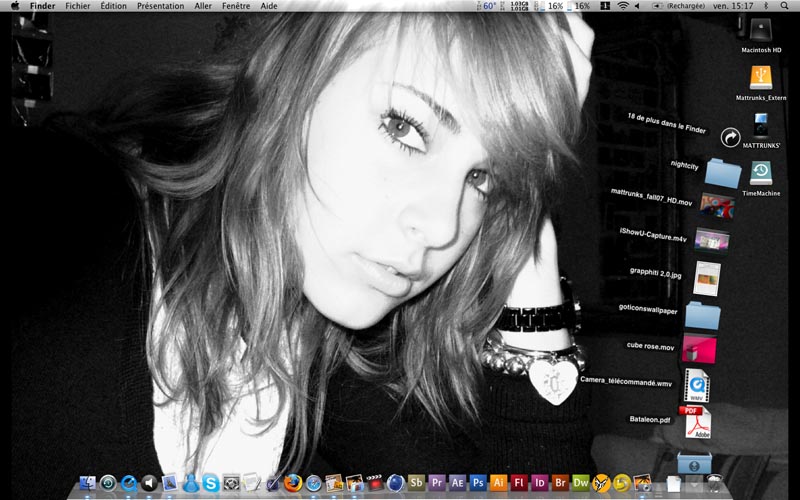Open the volume control in menu bar
Viewport: 800px width, 500px height.
coord(637,6)
